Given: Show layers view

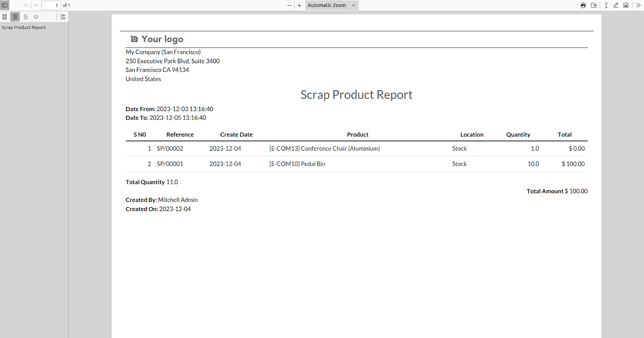Looking at the screenshot, I should (x=36, y=17).
